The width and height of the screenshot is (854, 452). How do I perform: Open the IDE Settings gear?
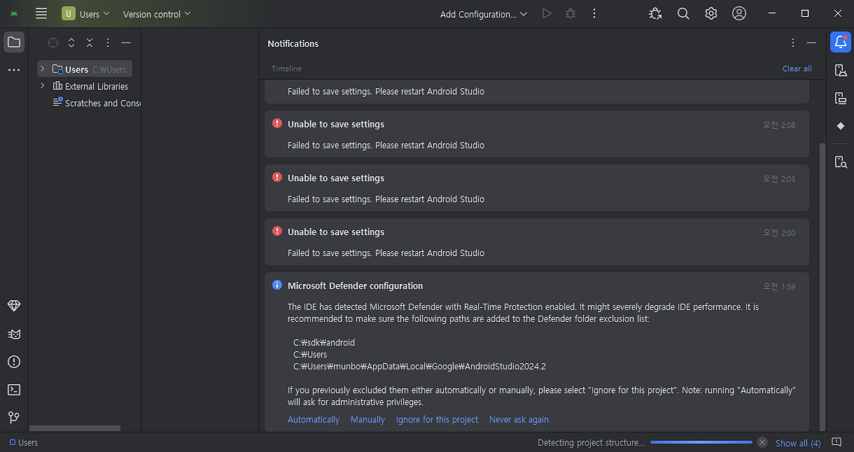(711, 14)
